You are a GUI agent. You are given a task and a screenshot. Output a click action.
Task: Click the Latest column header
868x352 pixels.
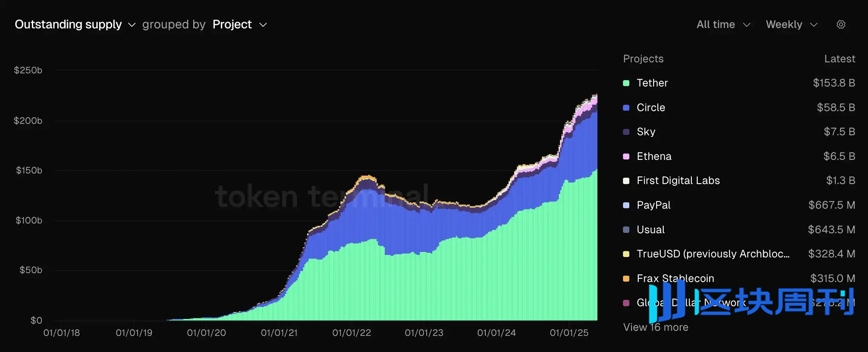839,59
